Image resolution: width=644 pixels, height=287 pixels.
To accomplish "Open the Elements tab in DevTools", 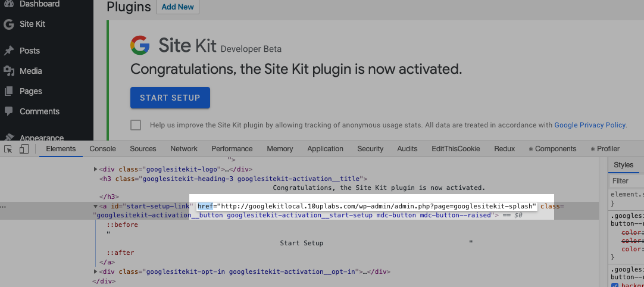I will [x=61, y=149].
